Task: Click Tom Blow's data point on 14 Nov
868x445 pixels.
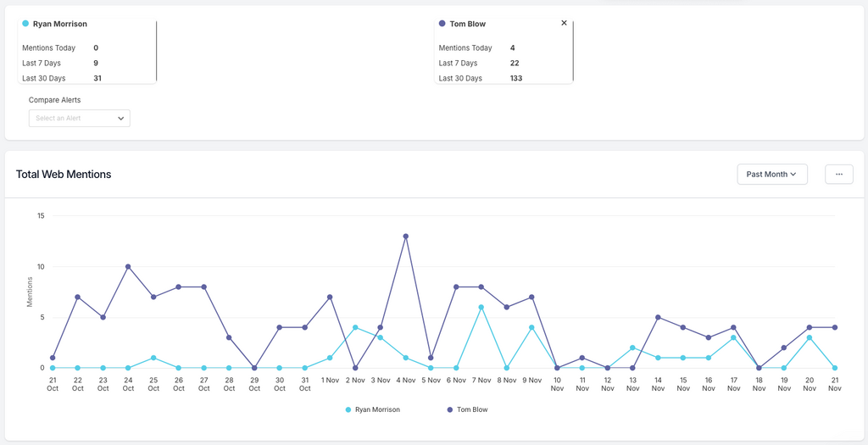Action: pos(658,317)
